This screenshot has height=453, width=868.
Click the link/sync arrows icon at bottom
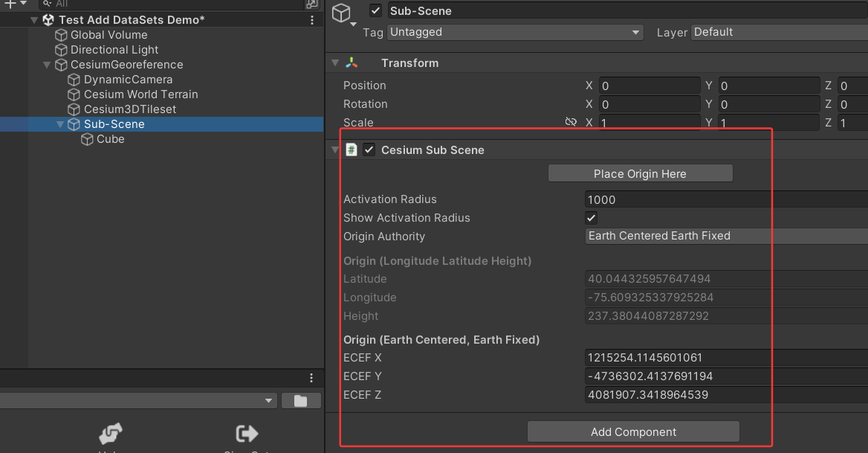110,434
